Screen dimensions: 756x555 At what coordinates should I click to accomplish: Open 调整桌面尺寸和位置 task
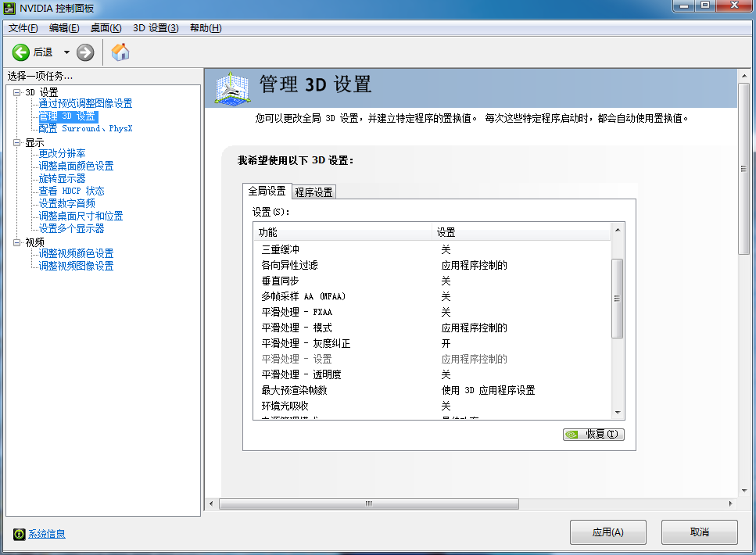(81, 216)
